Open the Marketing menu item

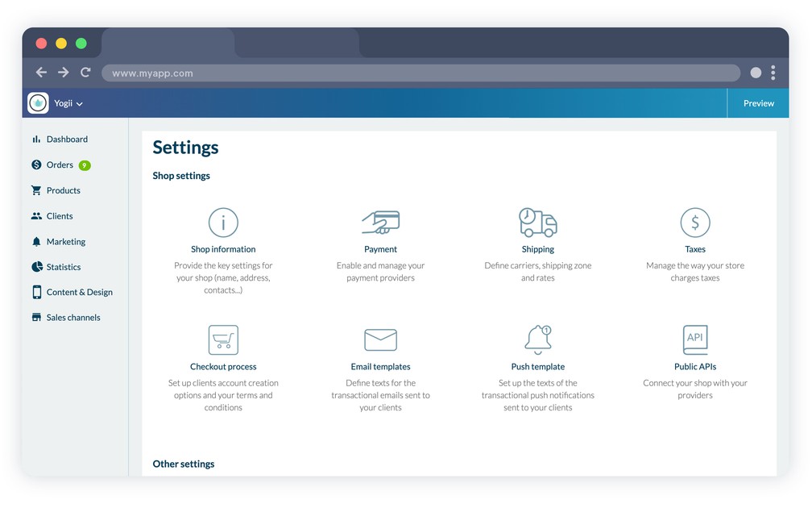(x=66, y=242)
